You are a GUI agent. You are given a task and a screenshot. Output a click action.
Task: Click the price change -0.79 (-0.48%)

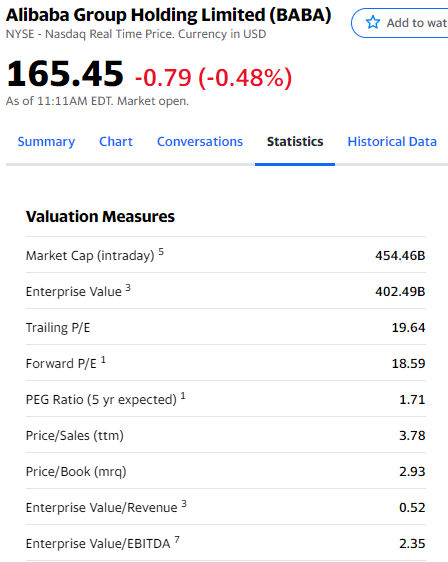click(x=213, y=77)
